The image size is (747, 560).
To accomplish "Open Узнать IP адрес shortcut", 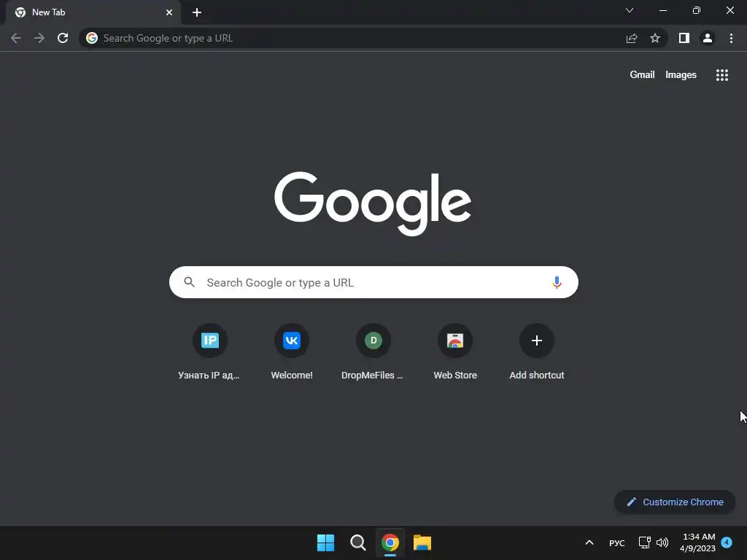I will pos(209,352).
